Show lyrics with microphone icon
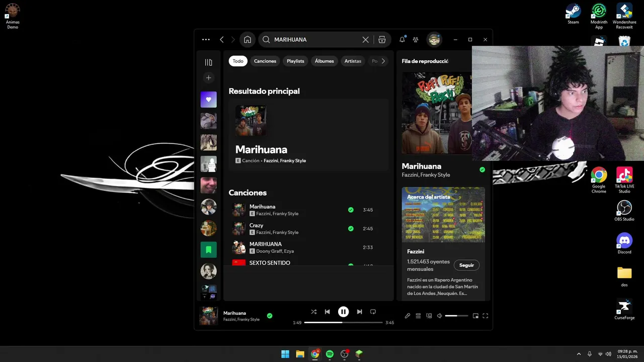 click(x=408, y=316)
